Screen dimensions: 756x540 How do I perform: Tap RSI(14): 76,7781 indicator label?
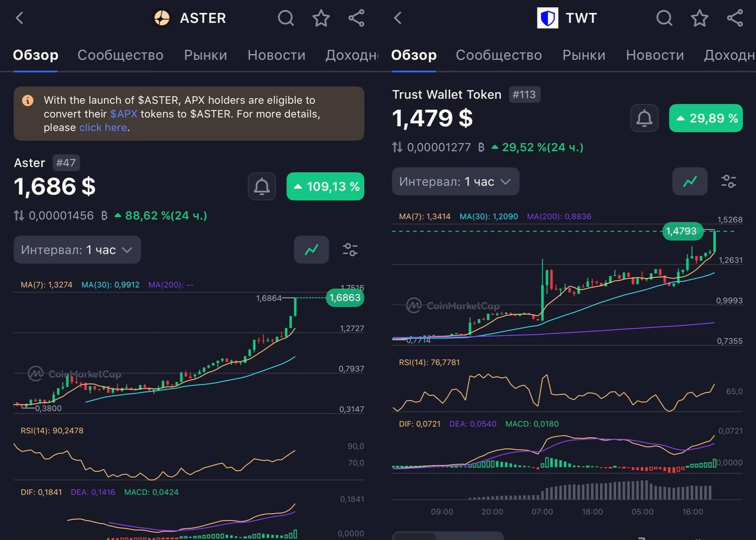(x=429, y=362)
